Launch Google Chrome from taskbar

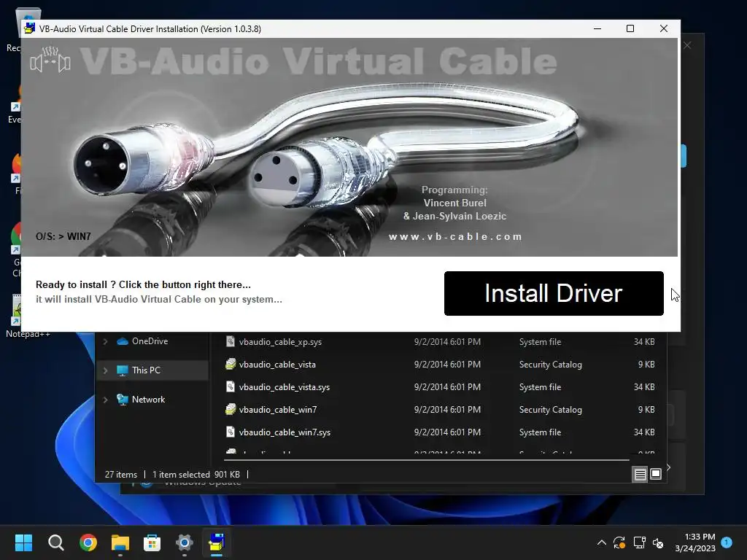[x=88, y=542]
